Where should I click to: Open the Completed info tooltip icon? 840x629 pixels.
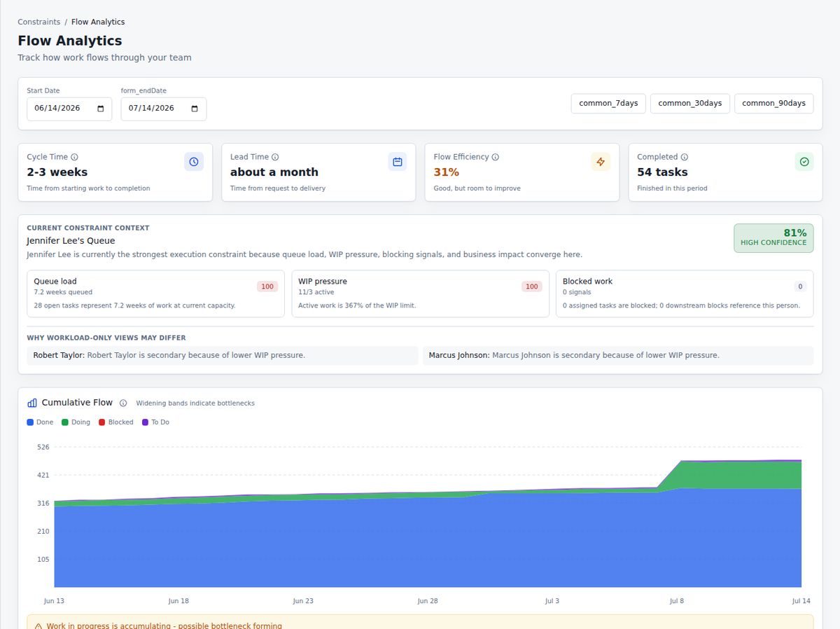(685, 158)
